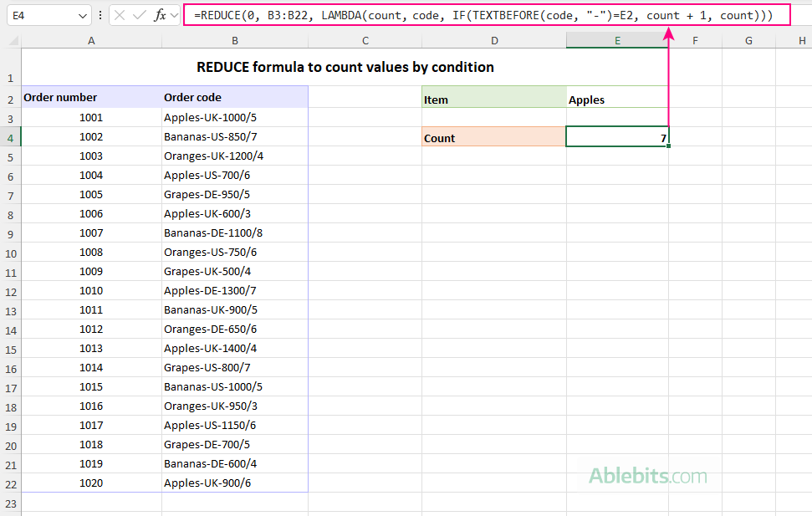The image size is (812, 516).
Task: Click cell 'Bananas-UK-900/5'
Action: [235, 309]
